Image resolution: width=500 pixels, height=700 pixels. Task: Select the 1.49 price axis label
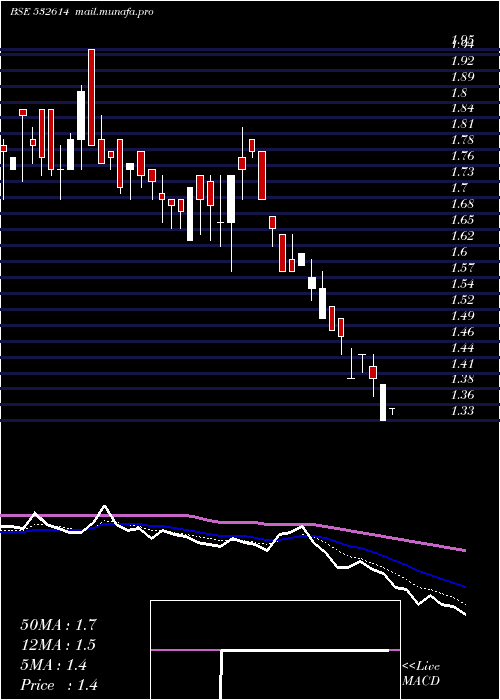coord(462,316)
